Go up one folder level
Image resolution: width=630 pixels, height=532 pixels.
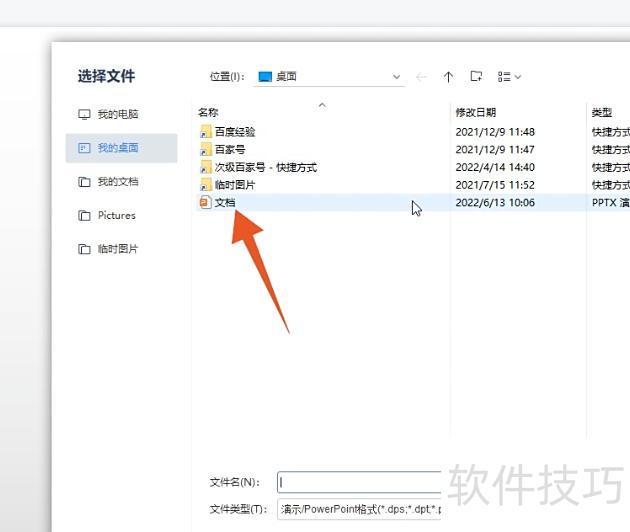pos(448,76)
